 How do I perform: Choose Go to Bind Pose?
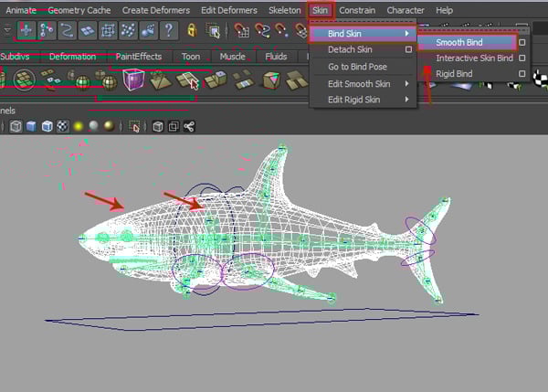point(357,67)
